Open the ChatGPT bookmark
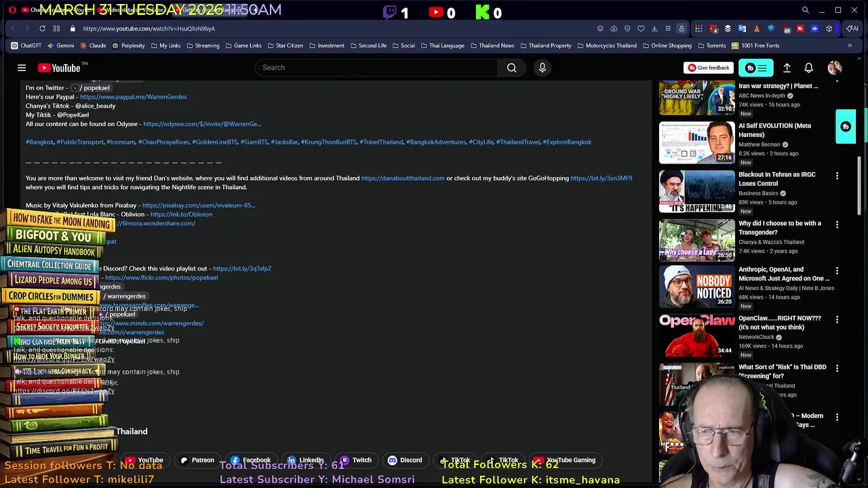 (26, 45)
